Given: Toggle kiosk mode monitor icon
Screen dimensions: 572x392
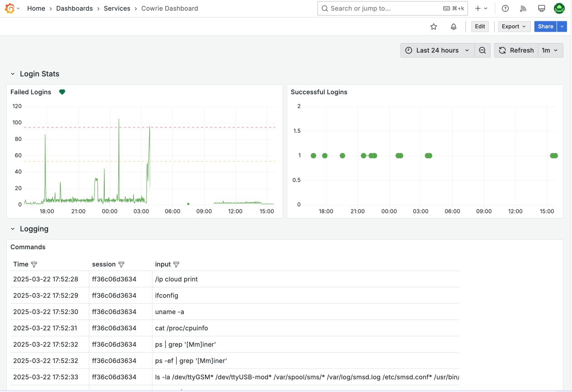Looking at the screenshot, I should pyautogui.click(x=541, y=9).
